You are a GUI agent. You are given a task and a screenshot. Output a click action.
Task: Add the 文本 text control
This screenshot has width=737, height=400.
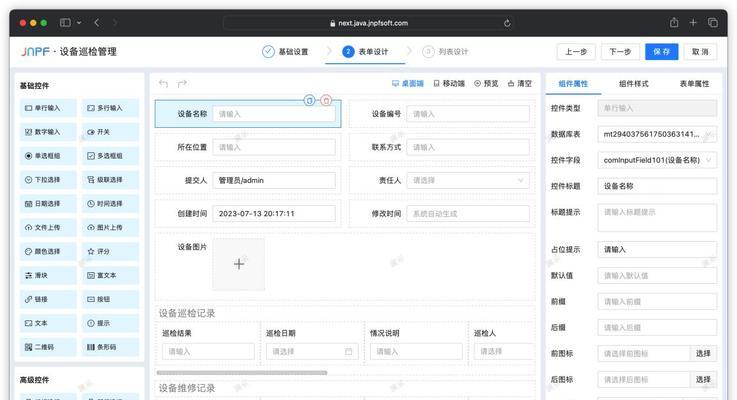(48, 323)
